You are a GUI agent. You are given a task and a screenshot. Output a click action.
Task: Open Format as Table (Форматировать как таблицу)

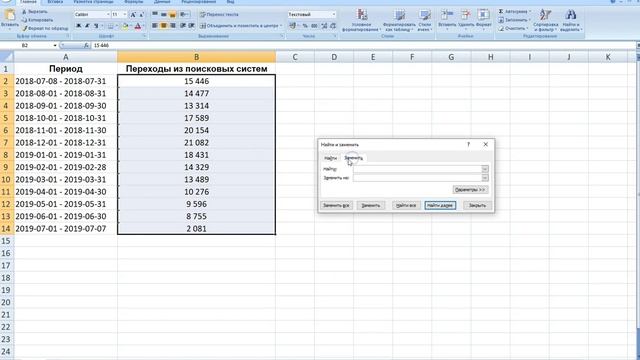399,20
